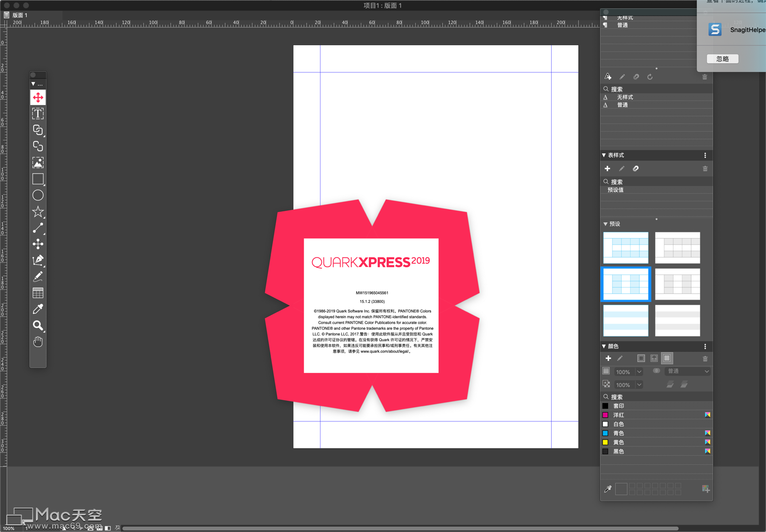Select the Picture Content tool
Image resolution: width=766 pixels, height=532 pixels.
(38, 162)
